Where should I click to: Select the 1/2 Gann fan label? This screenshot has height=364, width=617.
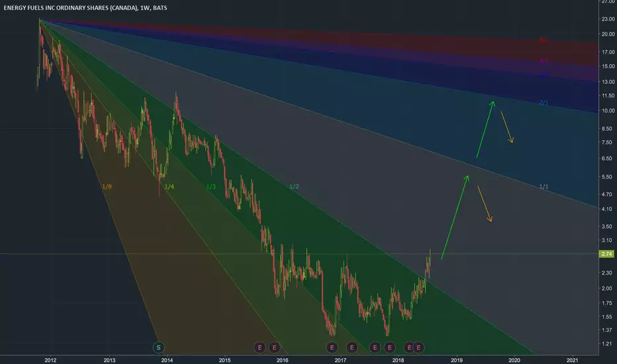coord(294,187)
